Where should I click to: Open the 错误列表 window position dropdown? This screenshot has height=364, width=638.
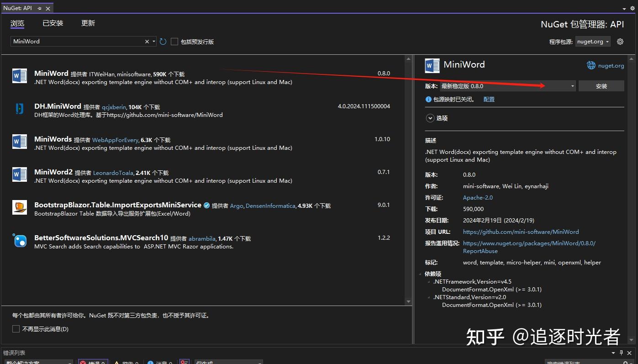[x=613, y=353]
